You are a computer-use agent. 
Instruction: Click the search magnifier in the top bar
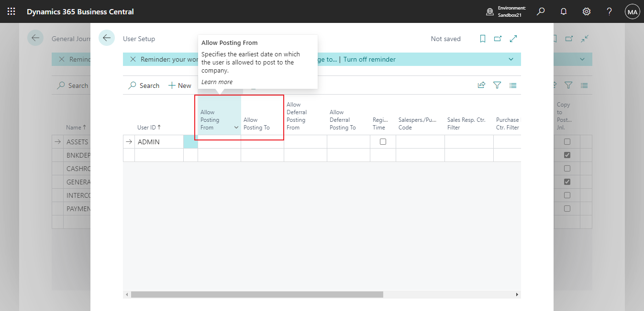[540, 11]
